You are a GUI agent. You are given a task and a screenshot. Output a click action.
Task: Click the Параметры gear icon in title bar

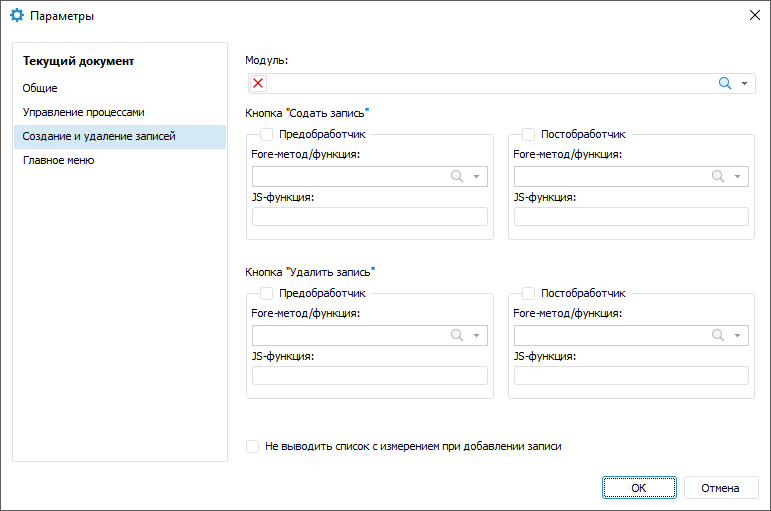click(x=17, y=16)
